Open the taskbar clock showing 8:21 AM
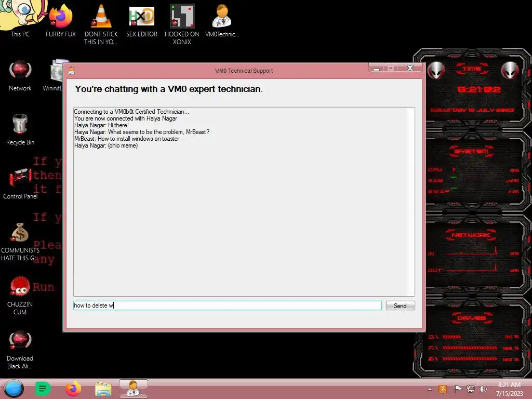Viewport: 532px width, 399px height. coord(509,389)
